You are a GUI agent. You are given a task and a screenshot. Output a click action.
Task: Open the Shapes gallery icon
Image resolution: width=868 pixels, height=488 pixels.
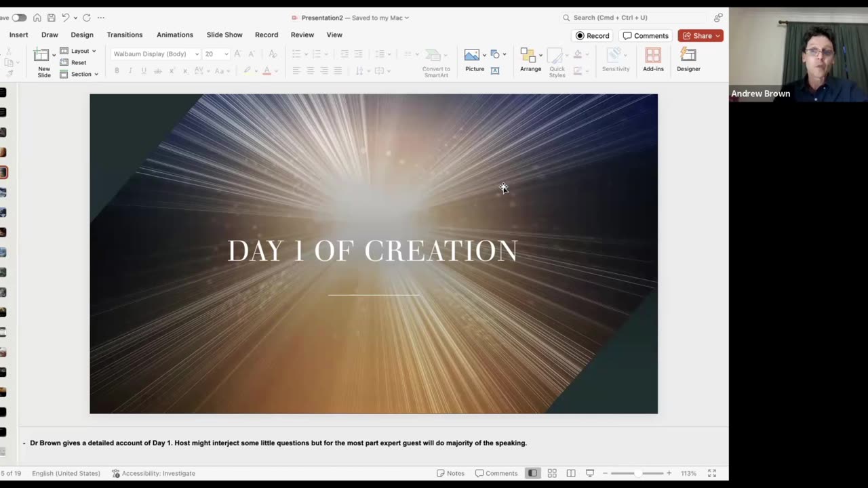tap(495, 54)
